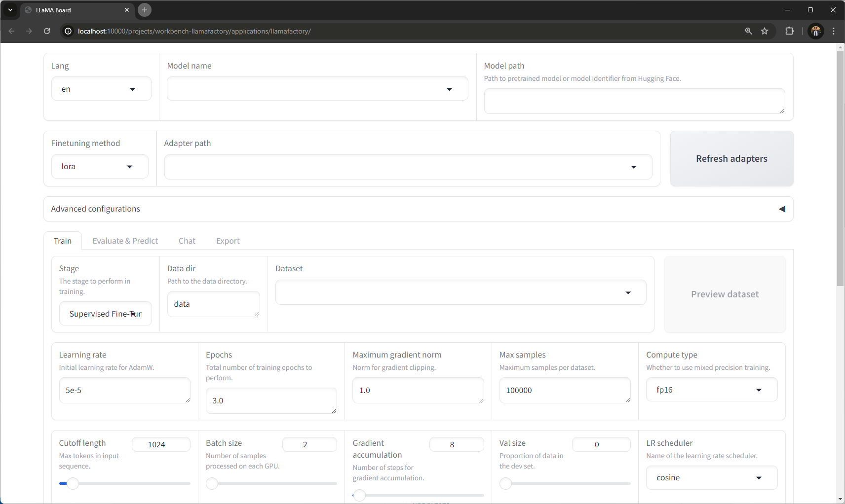The height and width of the screenshot is (504, 845).
Task: Open the tab search dropdown arrow
Action: coord(10,10)
